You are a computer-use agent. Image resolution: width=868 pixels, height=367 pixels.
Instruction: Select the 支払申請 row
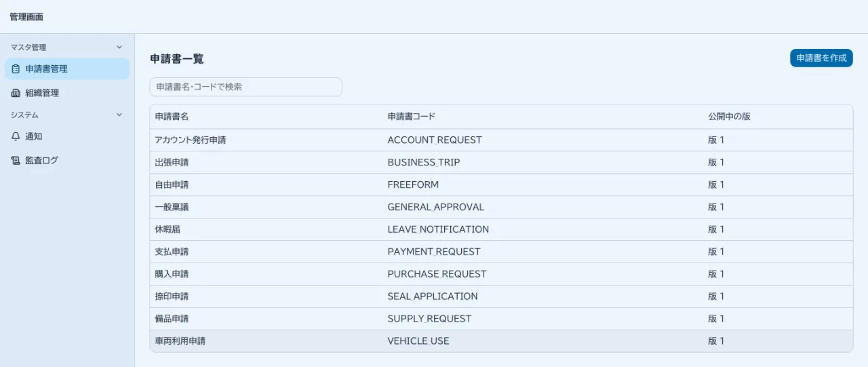(x=501, y=252)
